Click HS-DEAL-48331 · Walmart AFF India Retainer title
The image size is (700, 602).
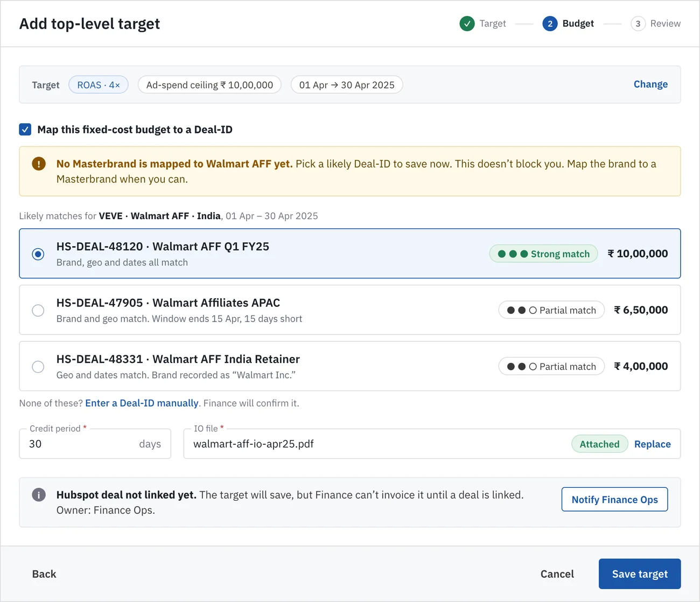point(178,359)
